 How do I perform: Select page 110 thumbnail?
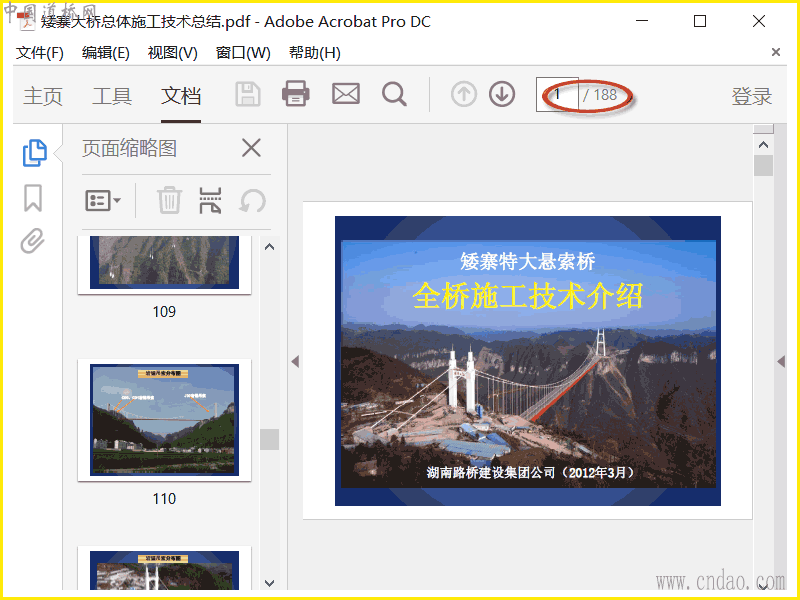point(164,420)
